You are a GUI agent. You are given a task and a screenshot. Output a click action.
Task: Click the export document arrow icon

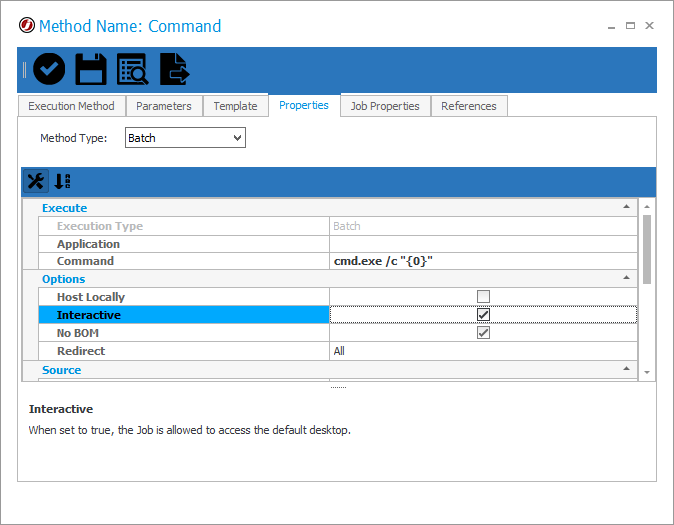(x=174, y=69)
